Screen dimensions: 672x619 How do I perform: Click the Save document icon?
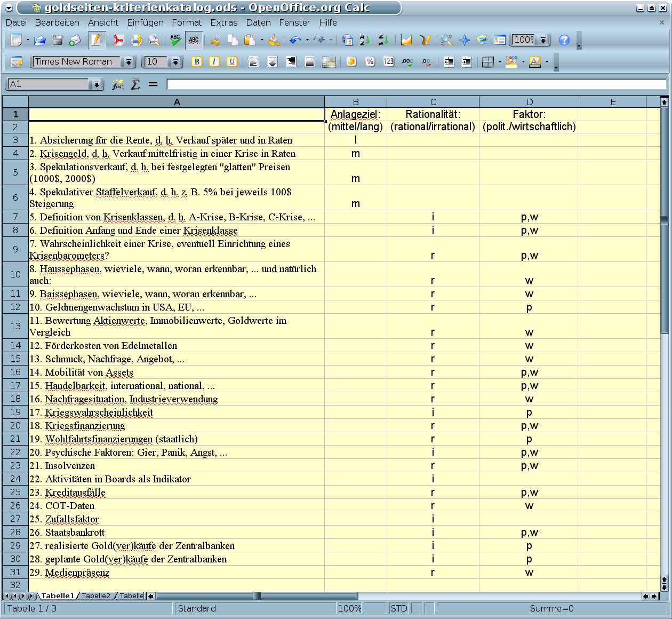(57, 40)
